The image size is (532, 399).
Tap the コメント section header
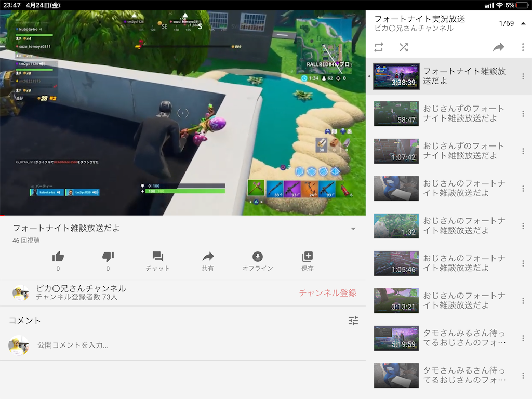(x=24, y=321)
